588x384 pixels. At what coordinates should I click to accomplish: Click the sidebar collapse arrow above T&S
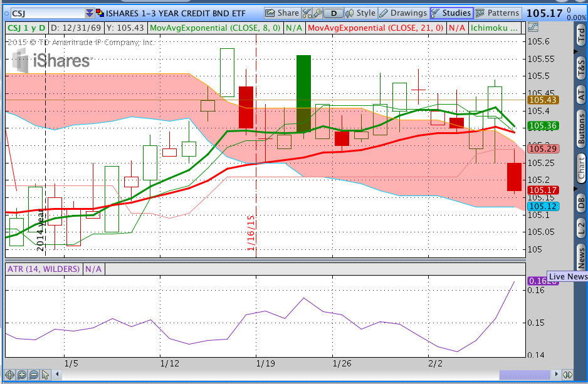(x=576, y=52)
